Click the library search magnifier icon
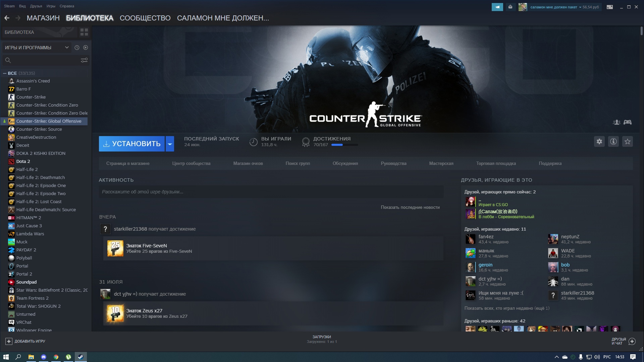This screenshot has height=362, width=644. click(x=8, y=60)
